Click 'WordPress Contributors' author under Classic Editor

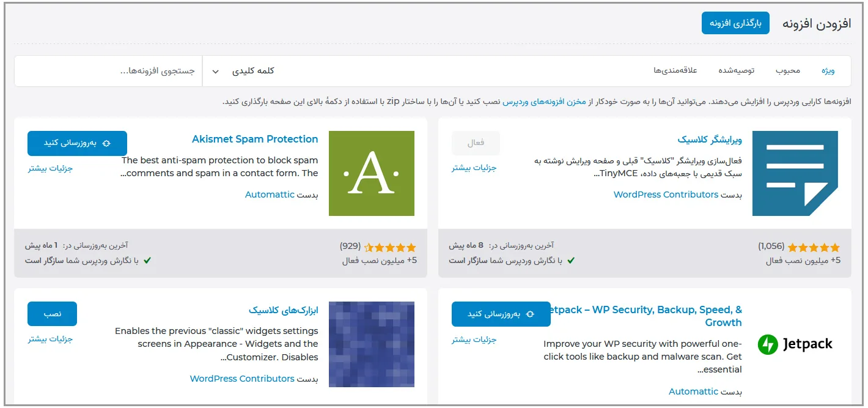[x=666, y=195]
